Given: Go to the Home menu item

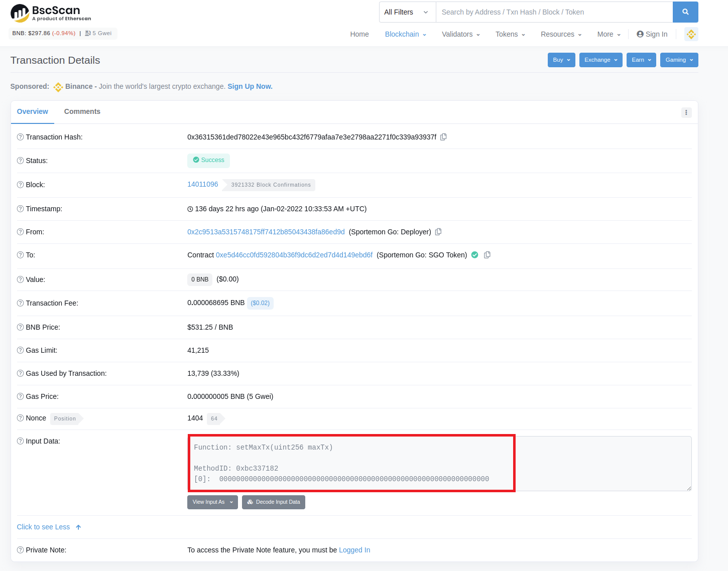Looking at the screenshot, I should 359,34.
